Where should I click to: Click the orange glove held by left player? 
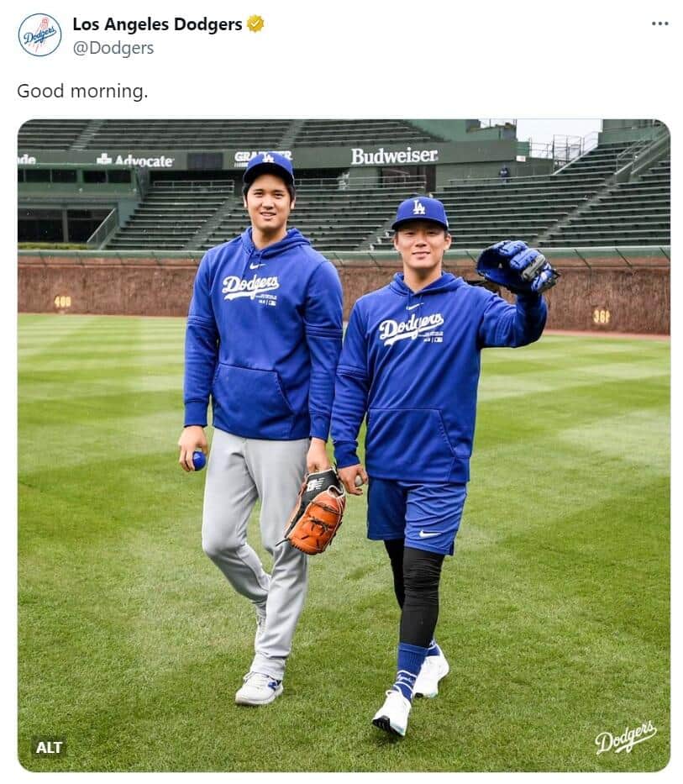click(316, 513)
